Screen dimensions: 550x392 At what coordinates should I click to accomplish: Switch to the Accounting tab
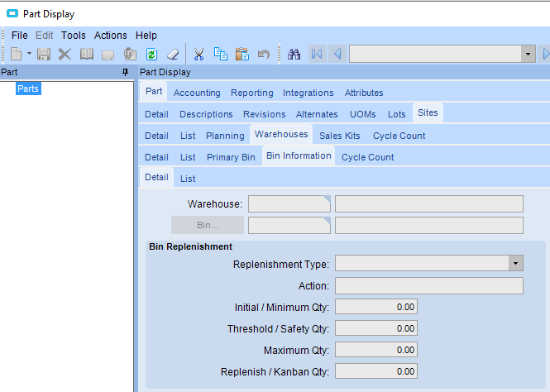[197, 93]
